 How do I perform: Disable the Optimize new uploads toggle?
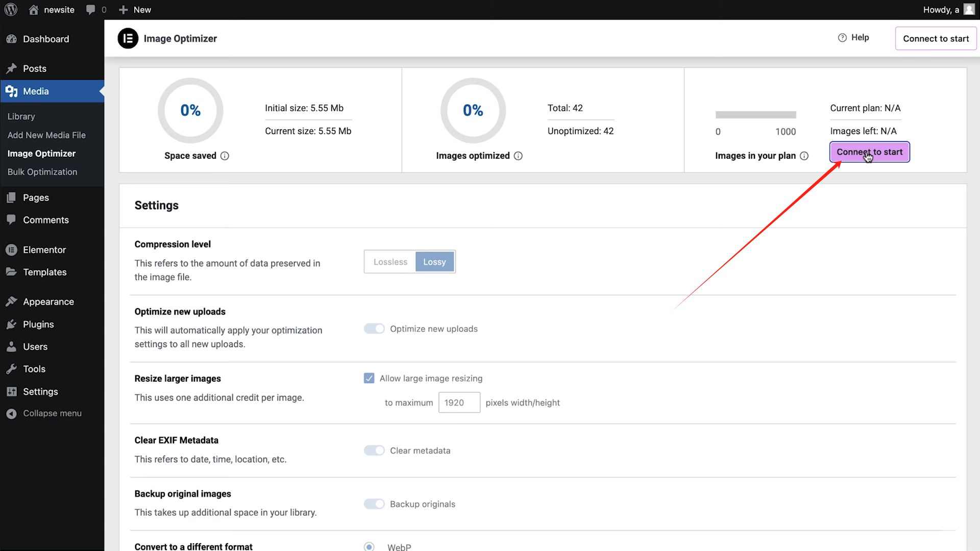pos(374,329)
